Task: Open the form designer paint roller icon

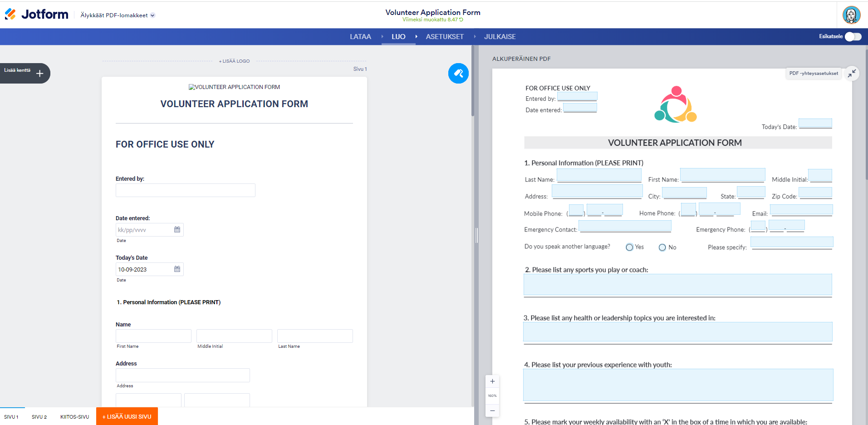Action: coord(458,73)
